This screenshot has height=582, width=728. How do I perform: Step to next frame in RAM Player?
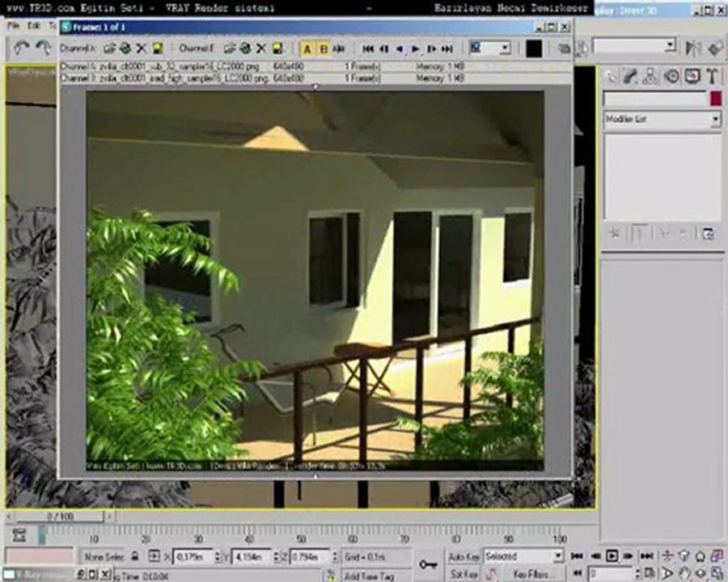pyautogui.click(x=431, y=48)
